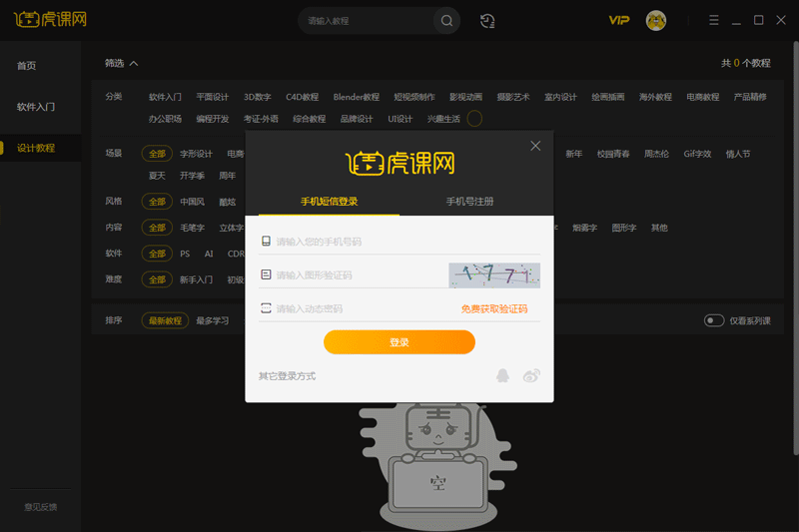Screen dimensions: 799x532
Task: Click 免费获取验证码 link
Action: tap(493, 309)
